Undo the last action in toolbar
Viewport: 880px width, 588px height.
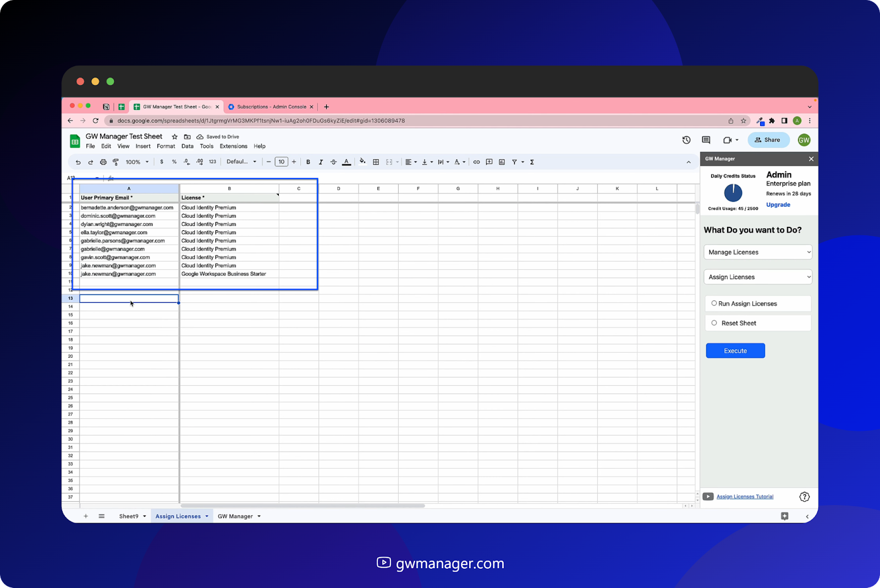pyautogui.click(x=78, y=162)
